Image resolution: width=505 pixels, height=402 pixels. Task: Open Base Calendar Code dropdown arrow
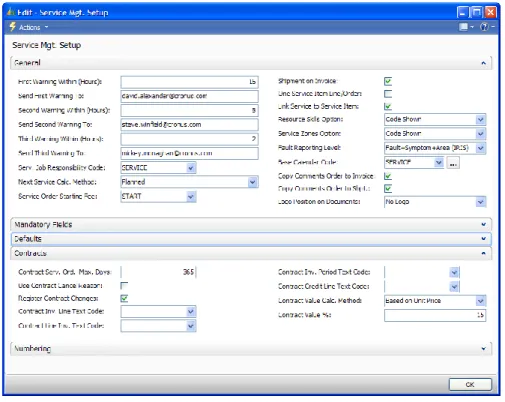[x=439, y=162]
